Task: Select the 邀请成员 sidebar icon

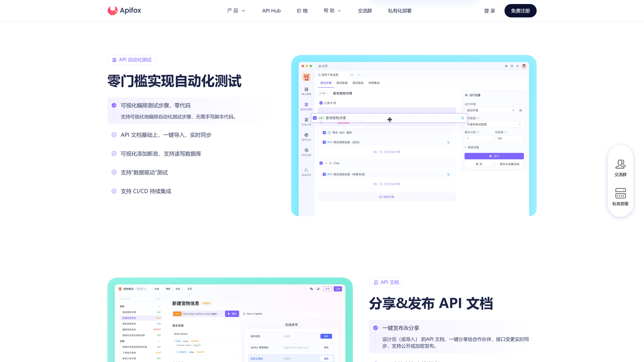Action: pyautogui.click(x=306, y=172)
